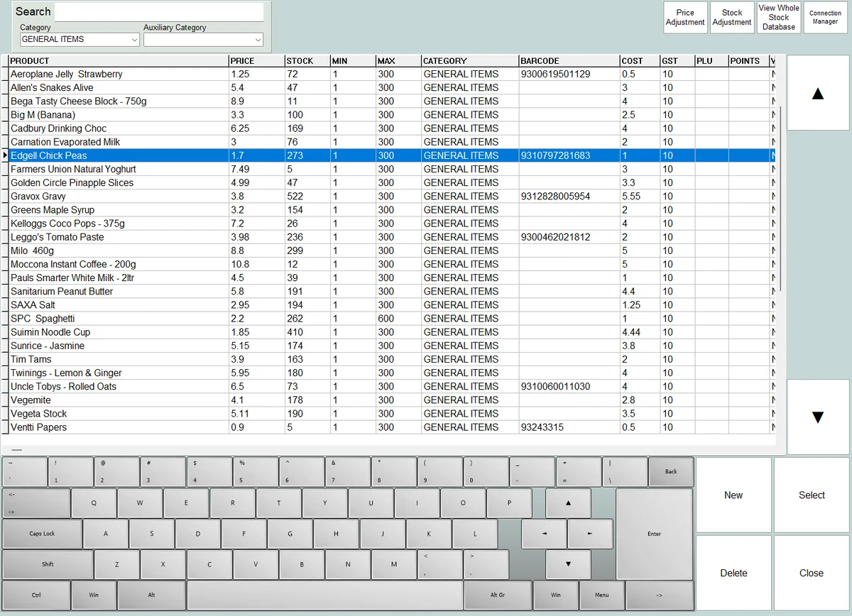Tap the Caps Lock key on the on-screen keyboard
The image size is (852, 616).
point(42,534)
